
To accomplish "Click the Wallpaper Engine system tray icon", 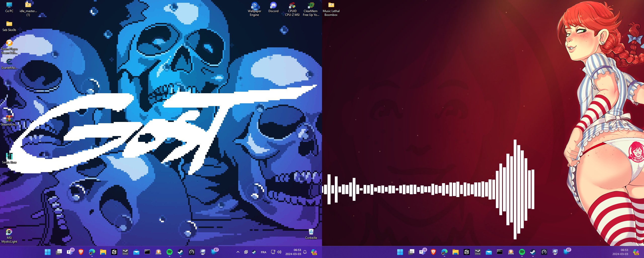I will point(246,252).
